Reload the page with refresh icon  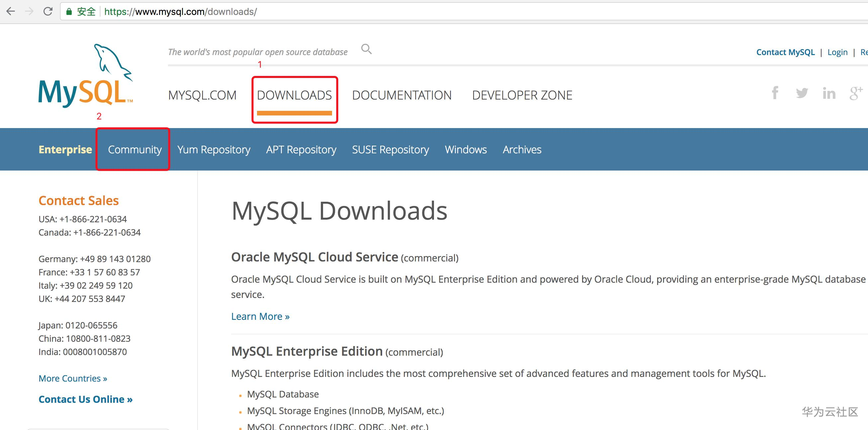click(48, 12)
